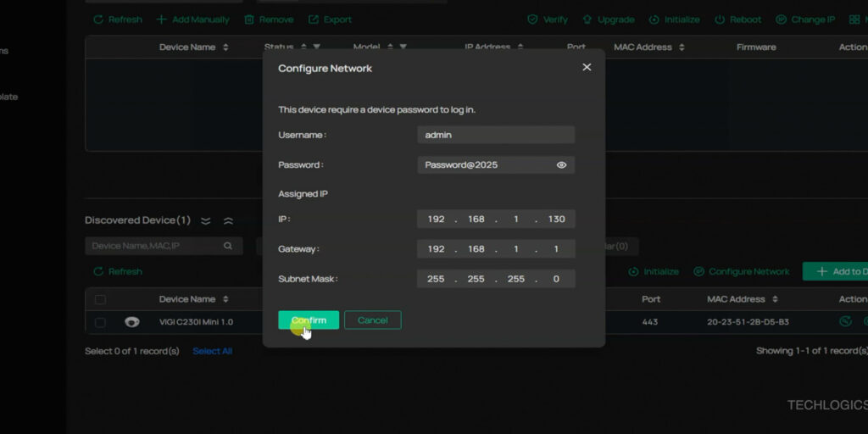
Task: Click Remove trash icon in top toolbar
Action: click(250, 19)
